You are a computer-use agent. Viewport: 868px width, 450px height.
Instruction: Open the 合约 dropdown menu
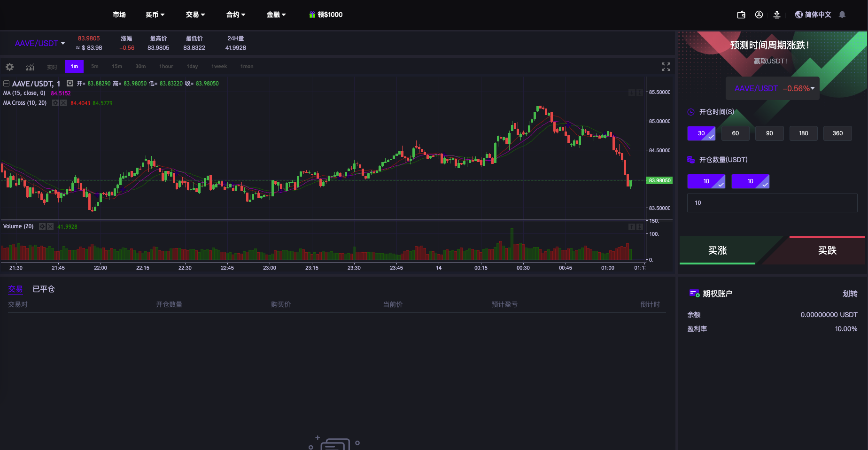point(236,15)
